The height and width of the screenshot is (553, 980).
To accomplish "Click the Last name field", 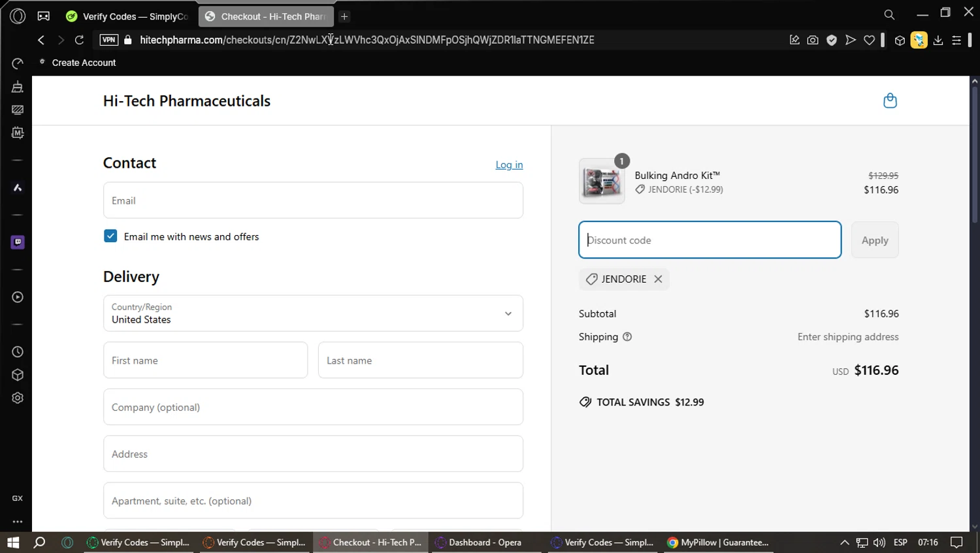I will point(420,360).
